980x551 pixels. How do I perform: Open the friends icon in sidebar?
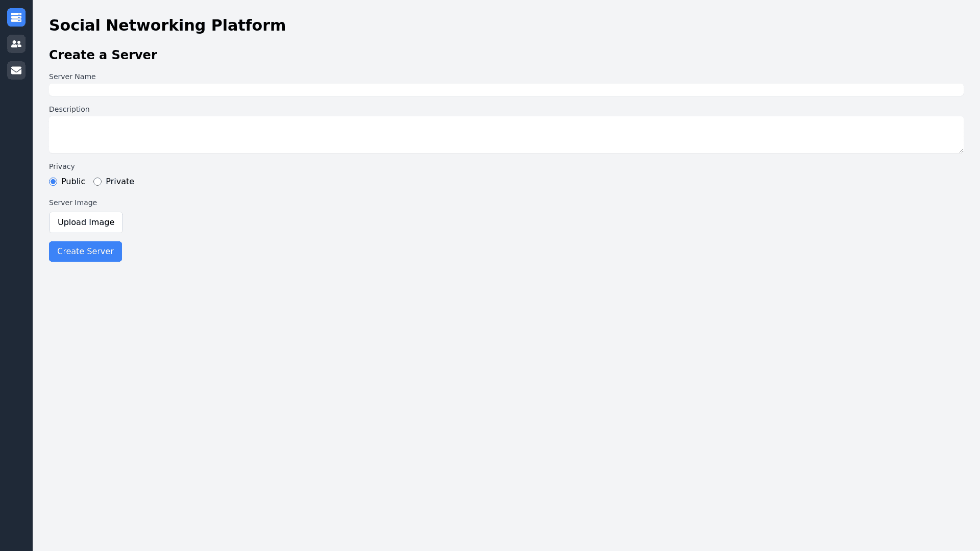click(16, 44)
